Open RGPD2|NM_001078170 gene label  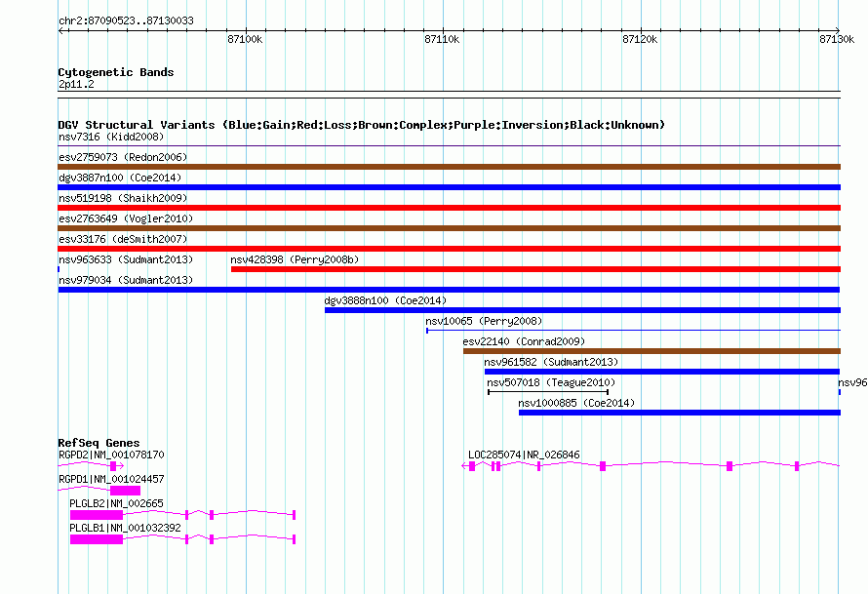pyautogui.click(x=111, y=455)
